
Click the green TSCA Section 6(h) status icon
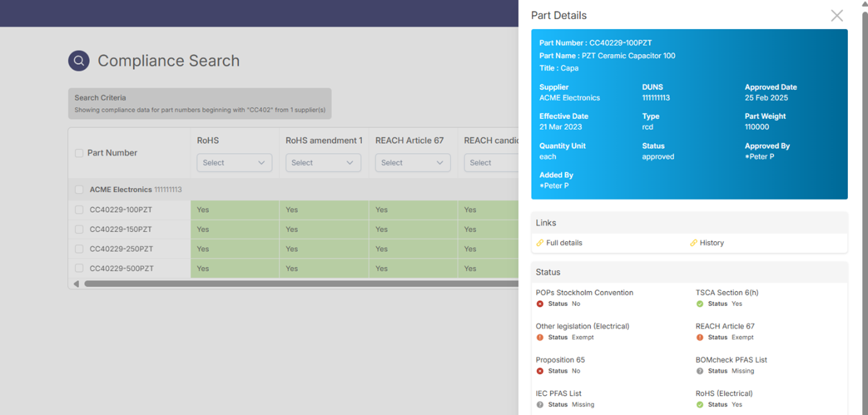pyautogui.click(x=700, y=304)
